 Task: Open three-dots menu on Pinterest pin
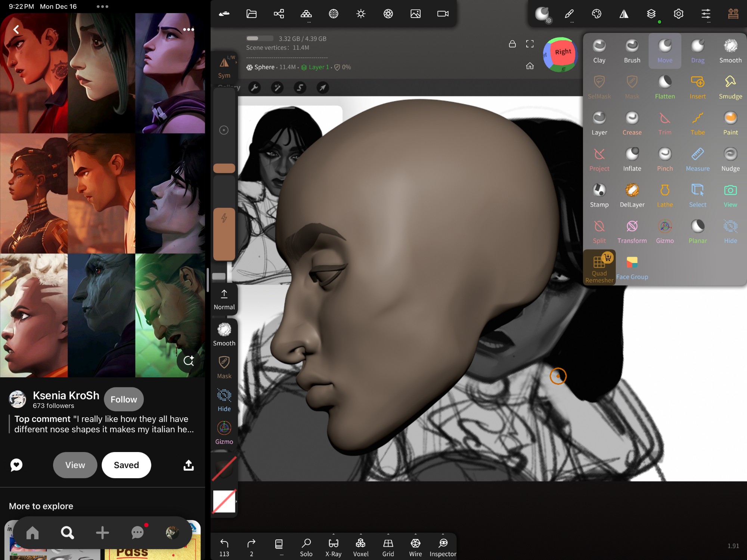(x=189, y=30)
